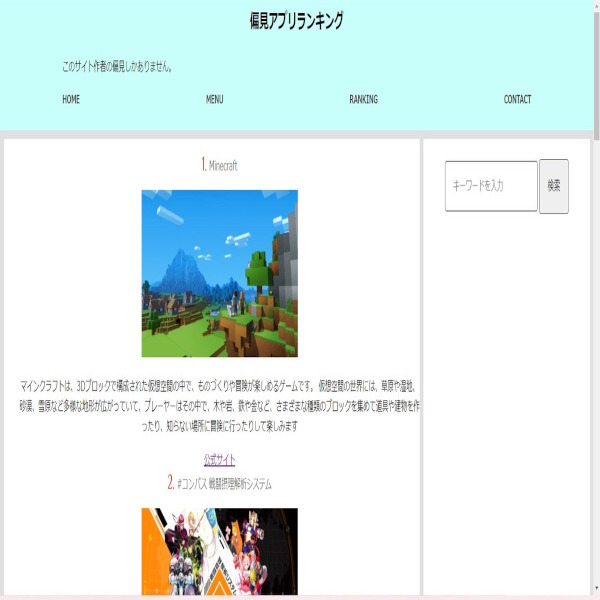Open the 公式サイト link for Minecraft

[x=219, y=460]
